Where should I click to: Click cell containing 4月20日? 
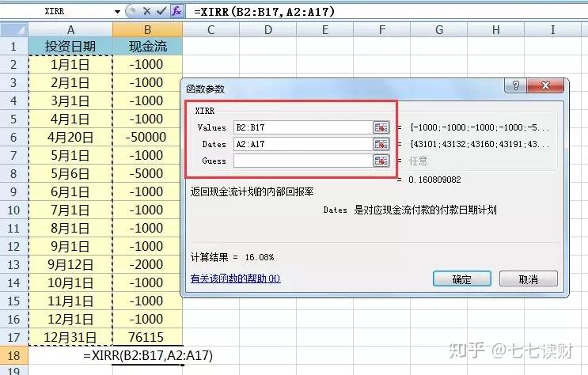coord(70,137)
